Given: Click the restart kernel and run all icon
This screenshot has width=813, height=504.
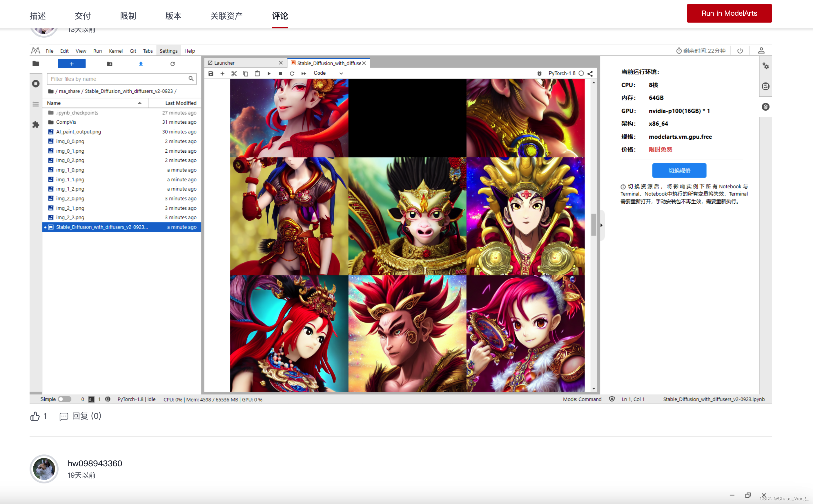Looking at the screenshot, I should 304,73.
